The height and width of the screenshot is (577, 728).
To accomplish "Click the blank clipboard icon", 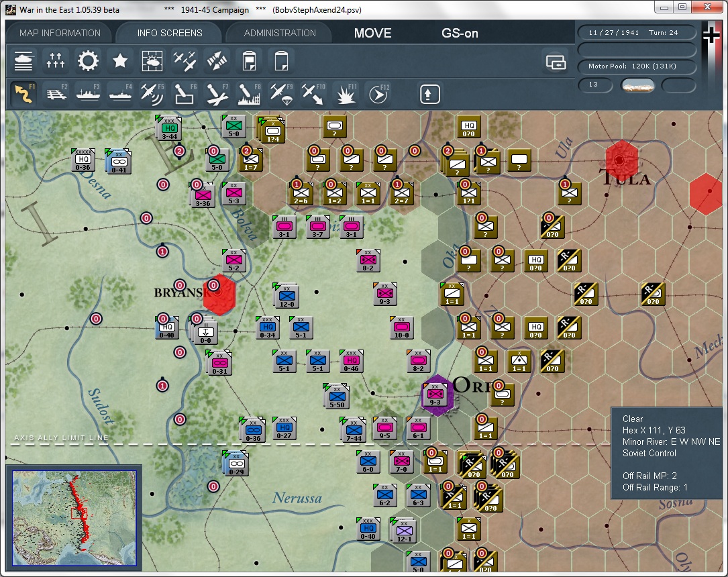I will pyautogui.click(x=281, y=61).
